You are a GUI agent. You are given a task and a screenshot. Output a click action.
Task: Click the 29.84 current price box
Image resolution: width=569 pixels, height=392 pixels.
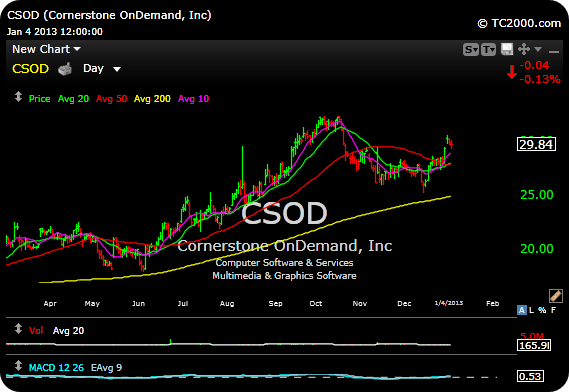tap(536, 144)
